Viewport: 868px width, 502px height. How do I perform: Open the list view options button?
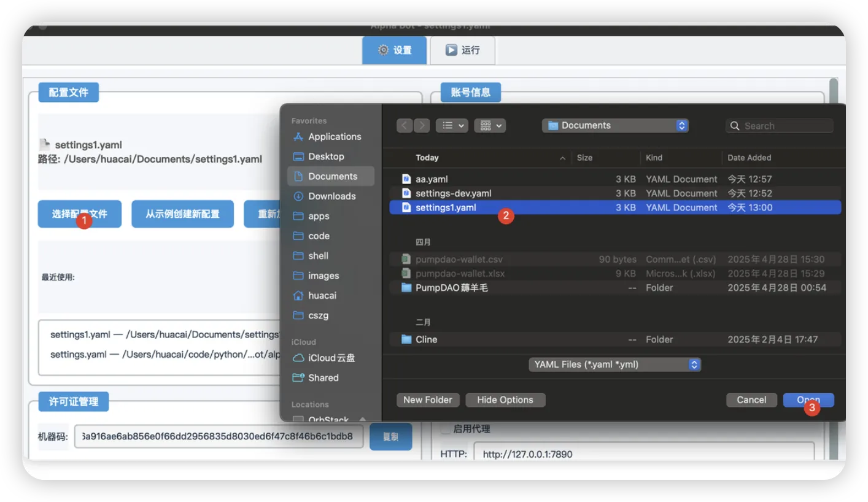click(x=452, y=126)
